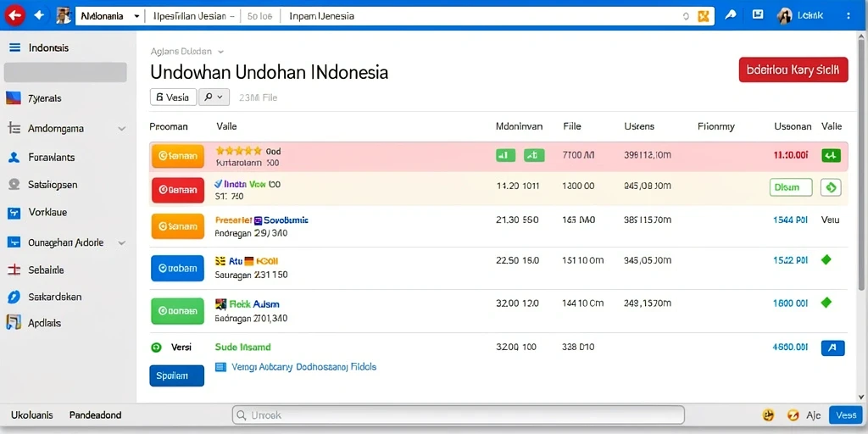Click the red bdeirlou Kary siclli button

(793, 70)
